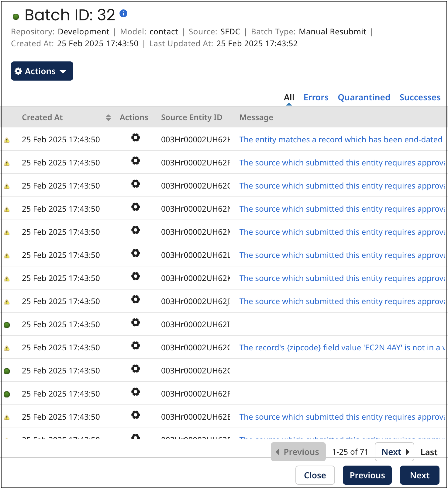Open approval message in the UH62K row
448x489 pixels.
click(x=342, y=278)
